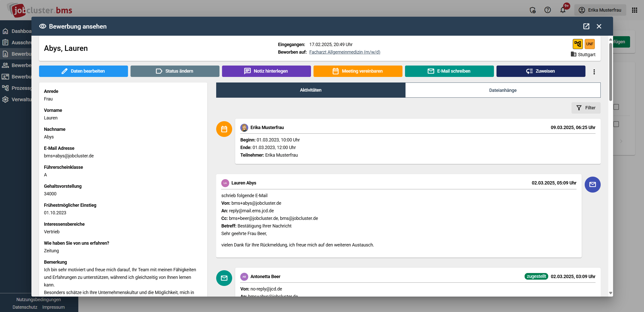Click the yellow workflow badge icon
The width and height of the screenshot is (644, 312).
coord(578,44)
